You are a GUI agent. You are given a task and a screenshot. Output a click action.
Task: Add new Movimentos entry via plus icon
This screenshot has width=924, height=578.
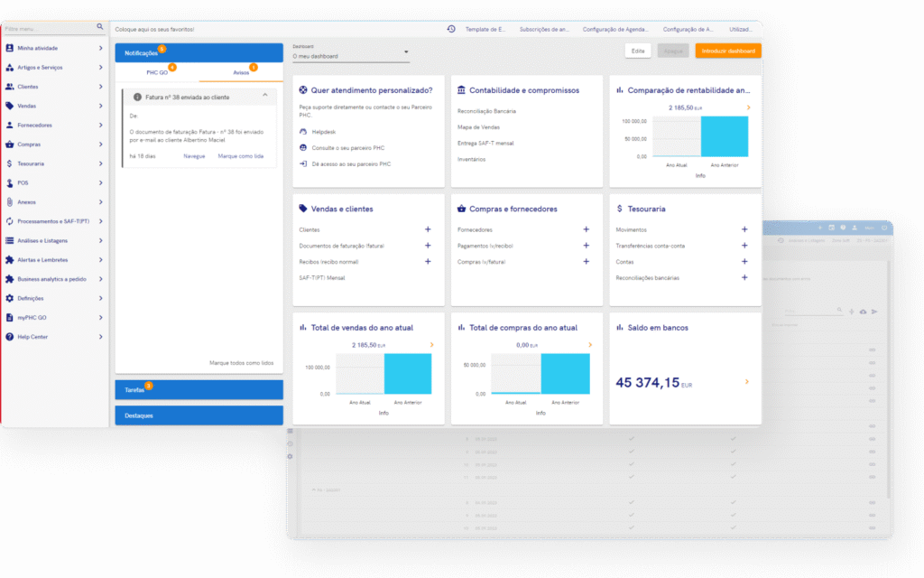pos(744,229)
